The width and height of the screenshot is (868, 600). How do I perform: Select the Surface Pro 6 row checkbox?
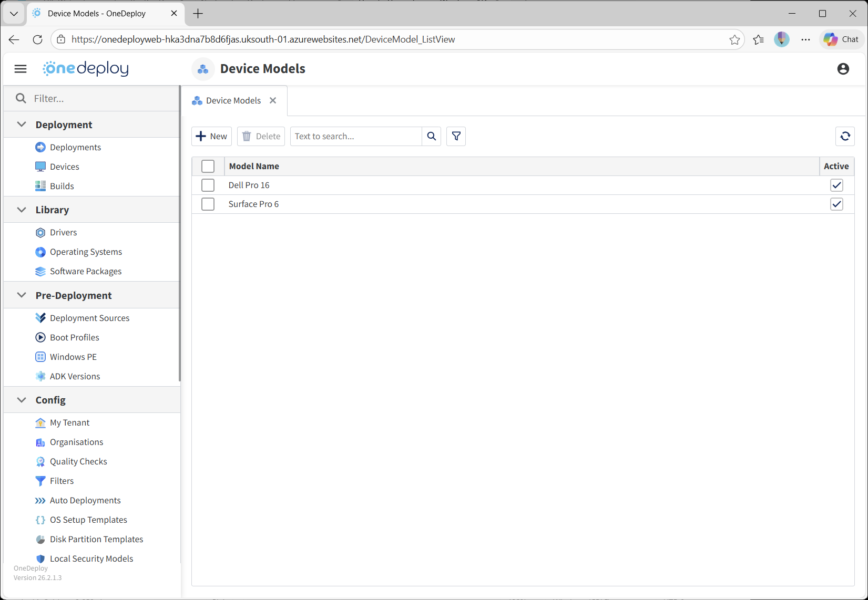208,204
